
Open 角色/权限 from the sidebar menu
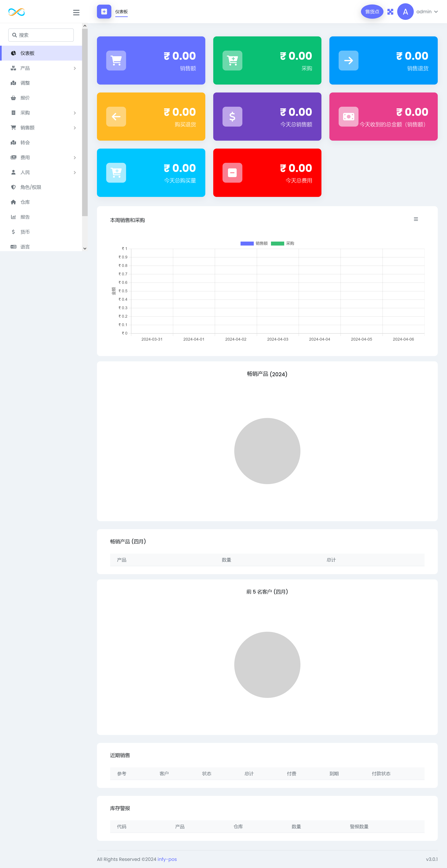[x=41, y=187]
